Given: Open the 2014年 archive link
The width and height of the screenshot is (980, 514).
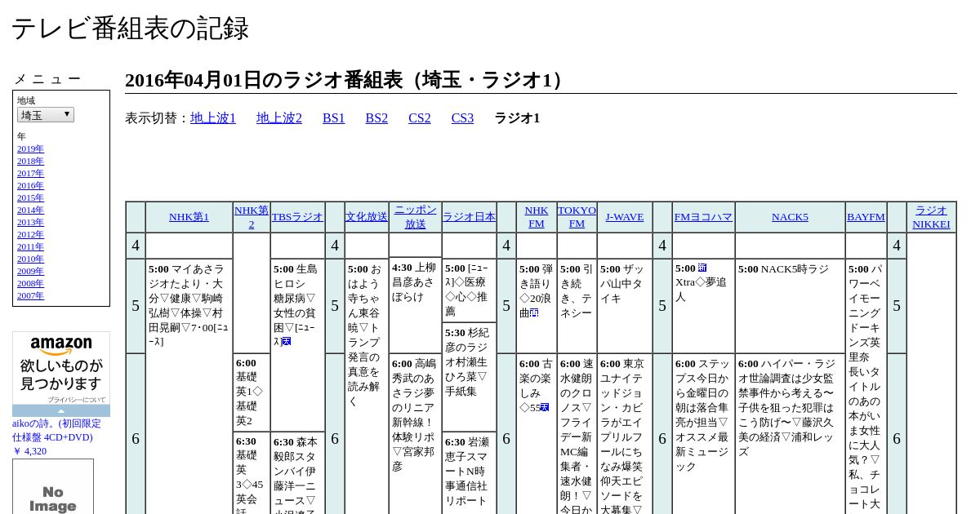Looking at the screenshot, I should [30, 210].
